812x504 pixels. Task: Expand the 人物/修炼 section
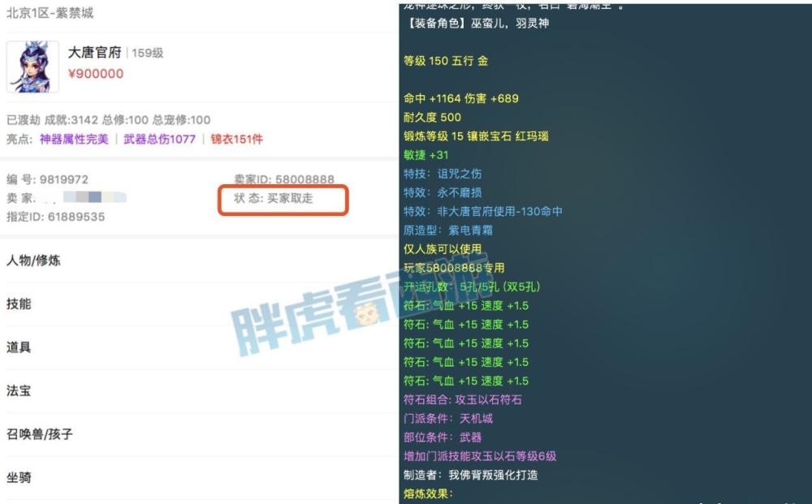200,261
